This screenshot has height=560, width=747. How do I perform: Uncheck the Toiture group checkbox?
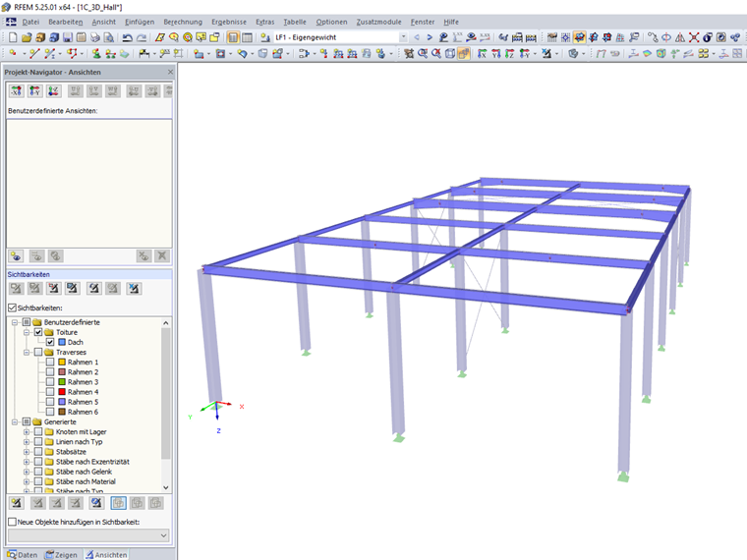[x=38, y=332]
